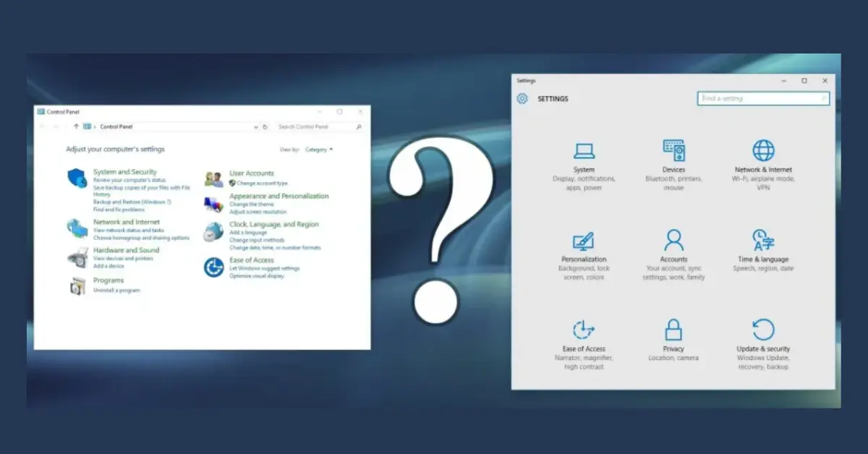Open Clock, Language, and Region heading link
This screenshot has width=868, height=454.
click(x=274, y=224)
